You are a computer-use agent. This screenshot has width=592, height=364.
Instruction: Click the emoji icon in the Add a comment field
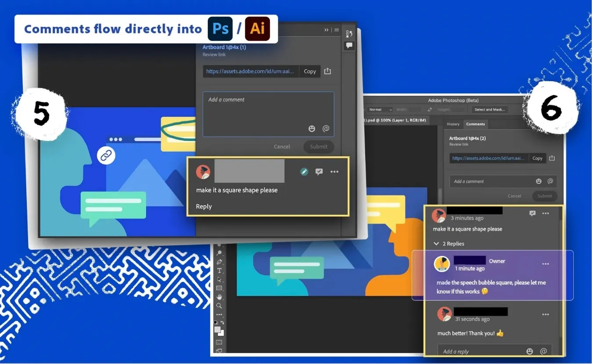[312, 129]
